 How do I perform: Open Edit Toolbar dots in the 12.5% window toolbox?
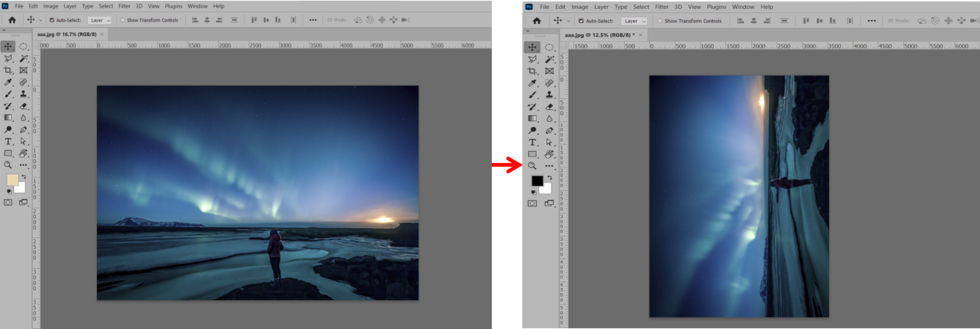(x=549, y=166)
